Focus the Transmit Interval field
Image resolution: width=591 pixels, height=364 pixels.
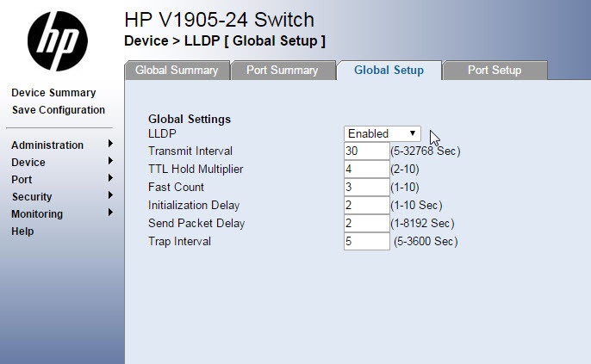(367, 151)
